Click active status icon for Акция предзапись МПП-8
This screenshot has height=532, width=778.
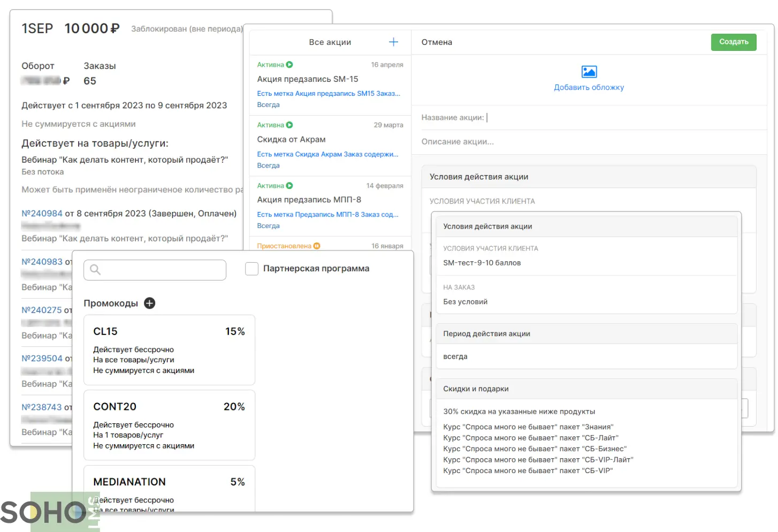coord(289,186)
